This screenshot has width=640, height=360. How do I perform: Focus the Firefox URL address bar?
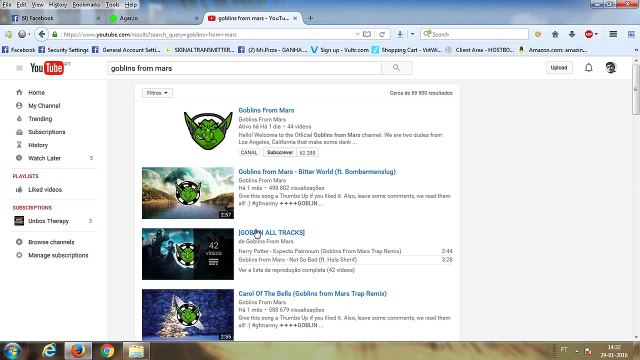[208, 35]
